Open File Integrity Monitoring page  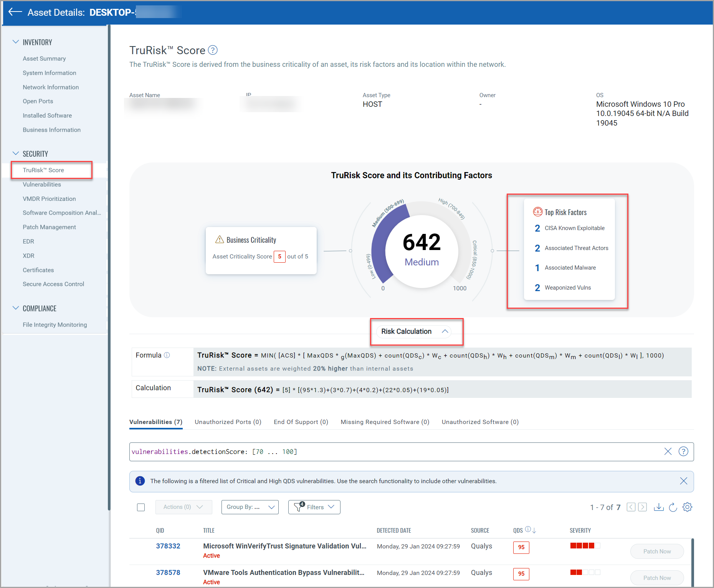[55, 325]
